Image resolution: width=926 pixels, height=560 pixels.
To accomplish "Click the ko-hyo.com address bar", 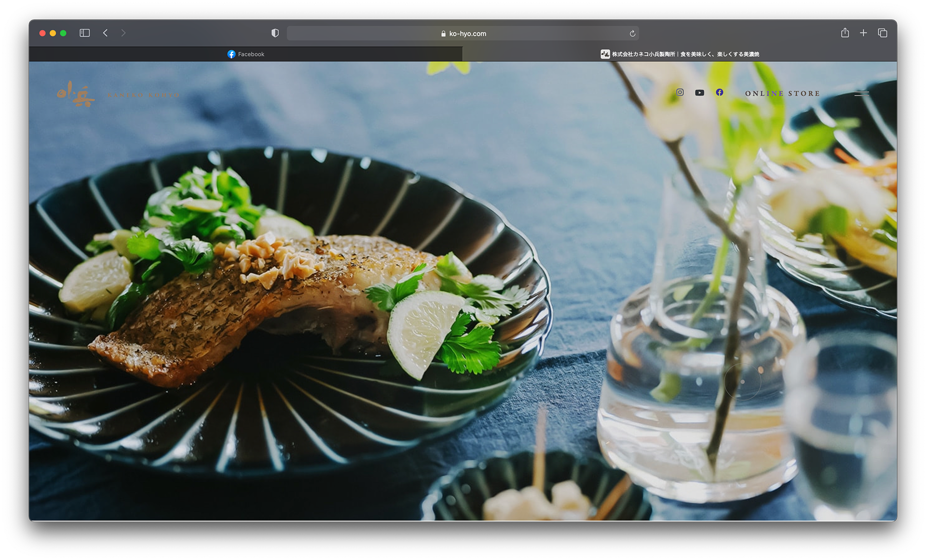I will pos(463,33).
